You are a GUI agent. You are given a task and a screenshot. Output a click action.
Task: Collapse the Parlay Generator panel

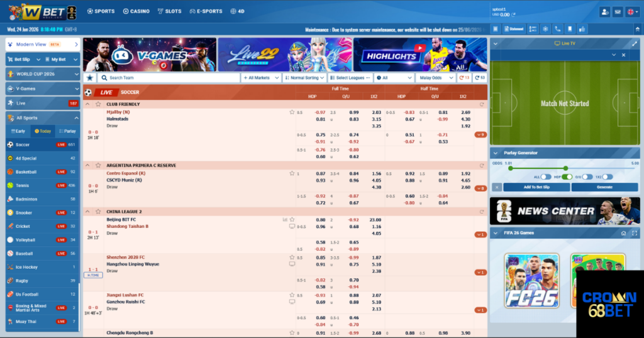[x=496, y=153]
